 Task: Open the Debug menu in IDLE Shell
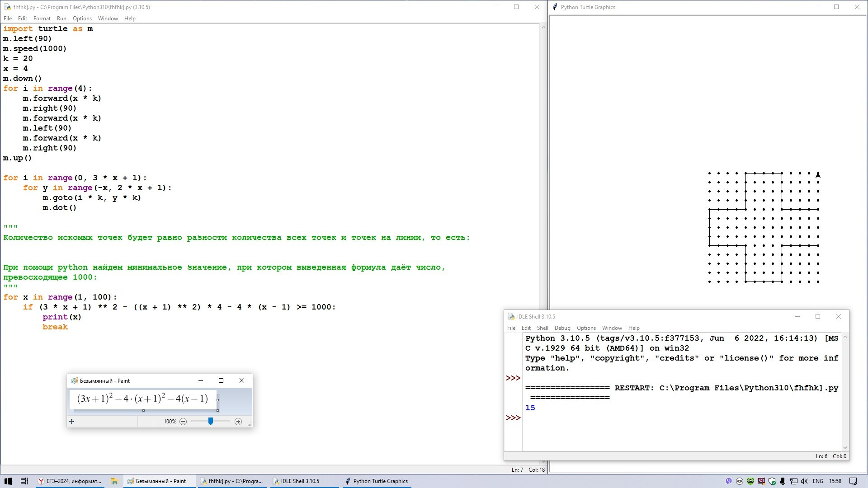tap(562, 328)
